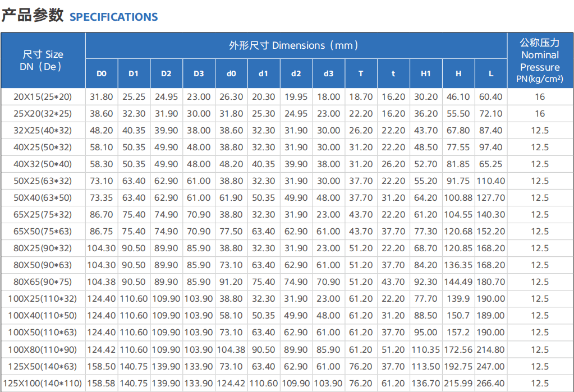Click the 158.58 D0 value
This screenshot has width=574, height=392.
pos(102,384)
